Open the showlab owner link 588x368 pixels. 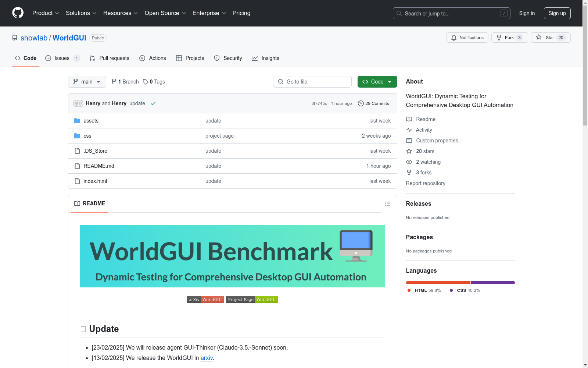click(34, 38)
